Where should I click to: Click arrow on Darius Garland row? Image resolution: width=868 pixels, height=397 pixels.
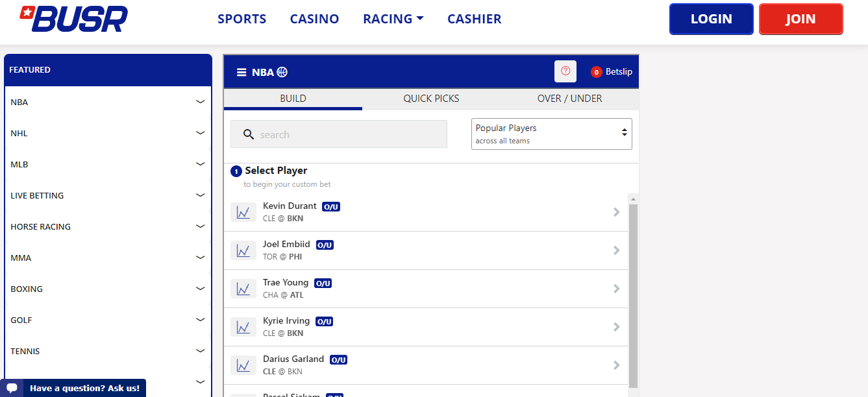click(x=616, y=365)
